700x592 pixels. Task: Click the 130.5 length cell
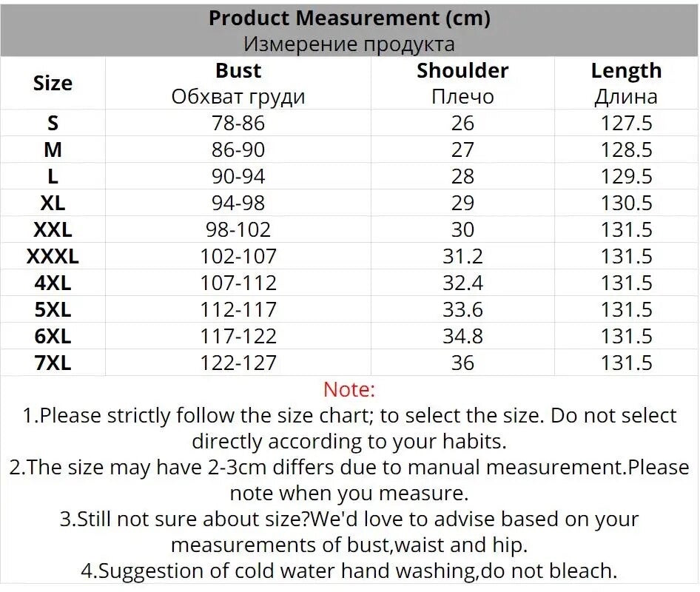626,203
